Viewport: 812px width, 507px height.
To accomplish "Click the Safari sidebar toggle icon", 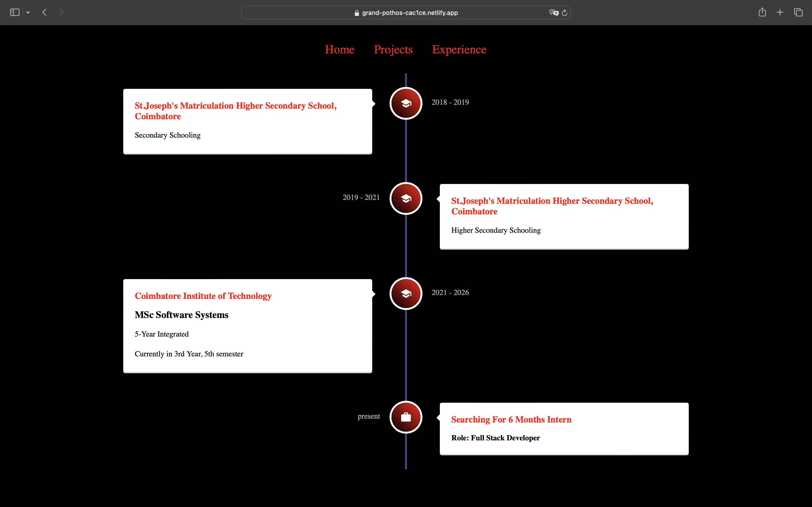I will click(14, 12).
